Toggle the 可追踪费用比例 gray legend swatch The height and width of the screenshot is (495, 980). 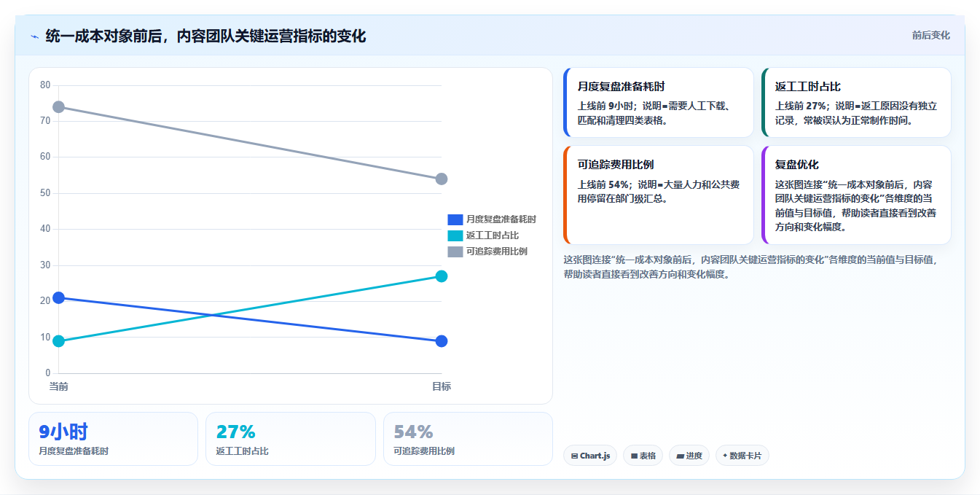455,252
